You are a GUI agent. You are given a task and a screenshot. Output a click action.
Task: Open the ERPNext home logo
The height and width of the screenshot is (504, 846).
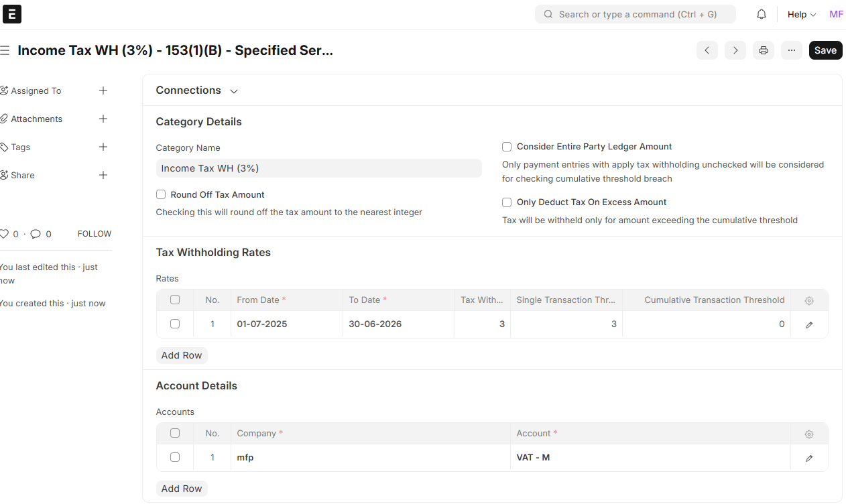[x=12, y=14]
